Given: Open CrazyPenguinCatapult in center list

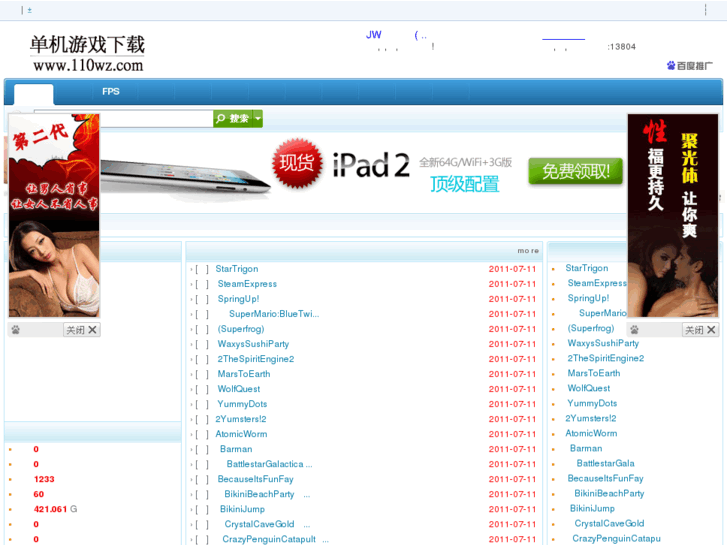Looking at the screenshot, I should point(269,539).
